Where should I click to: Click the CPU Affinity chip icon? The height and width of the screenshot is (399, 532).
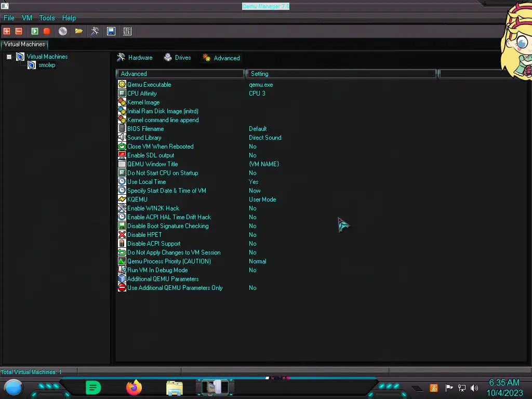click(122, 94)
